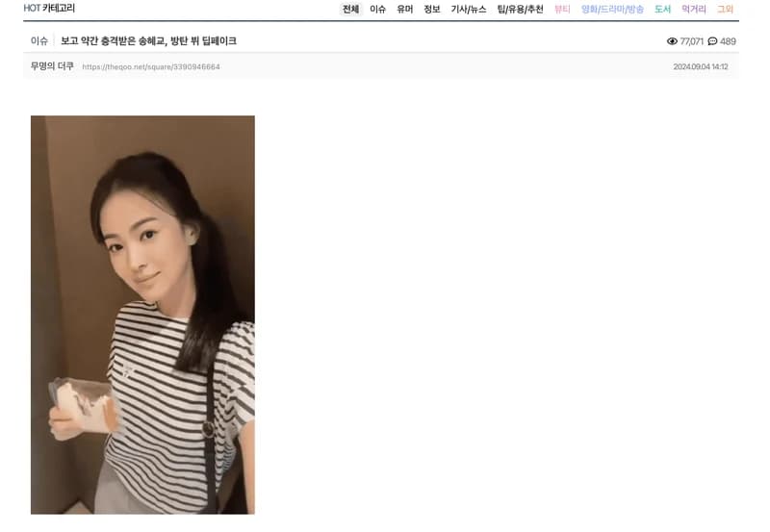Viewport: 770px width, 532px height.
Task: Click the 이슈 label beside the title
Action: [38, 40]
